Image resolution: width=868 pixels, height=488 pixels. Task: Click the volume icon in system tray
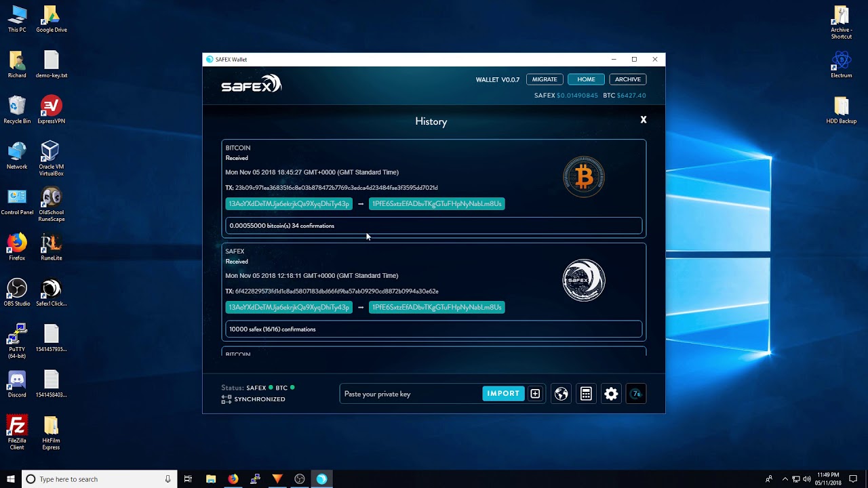[807, 479]
